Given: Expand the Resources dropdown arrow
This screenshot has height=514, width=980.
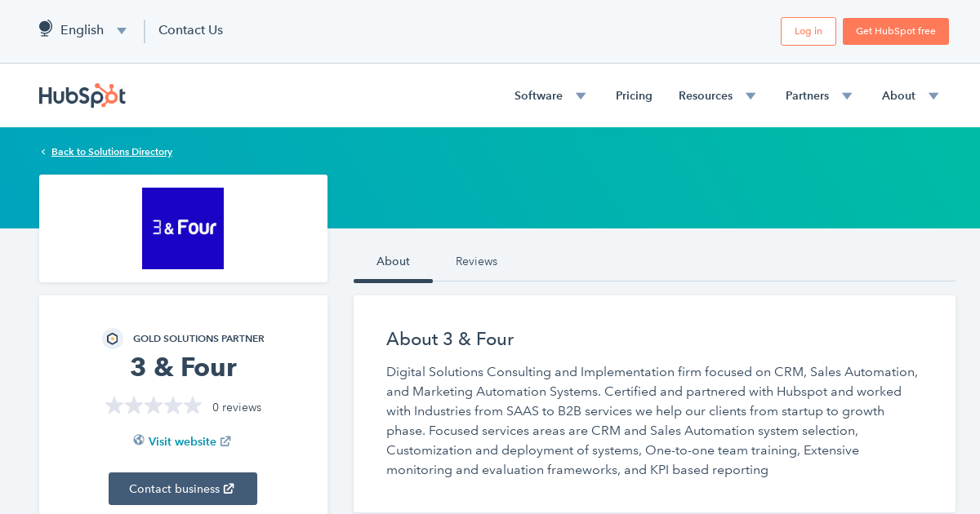Looking at the screenshot, I should coord(751,96).
